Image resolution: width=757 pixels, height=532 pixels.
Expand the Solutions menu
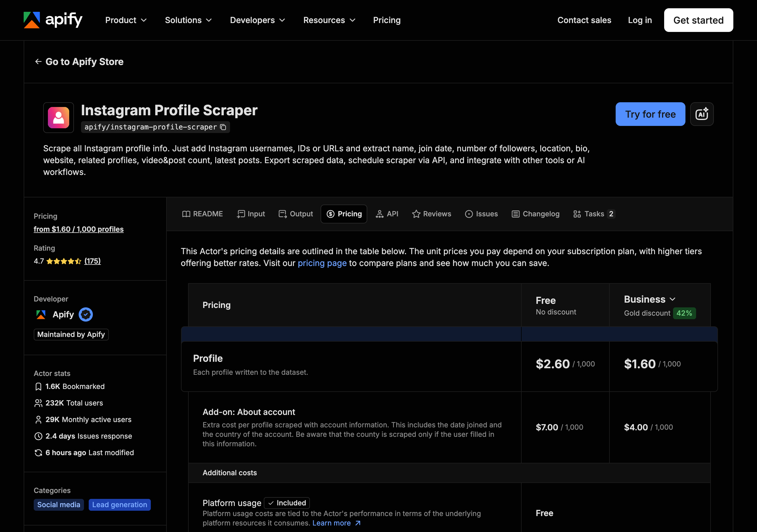pos(188,20)
